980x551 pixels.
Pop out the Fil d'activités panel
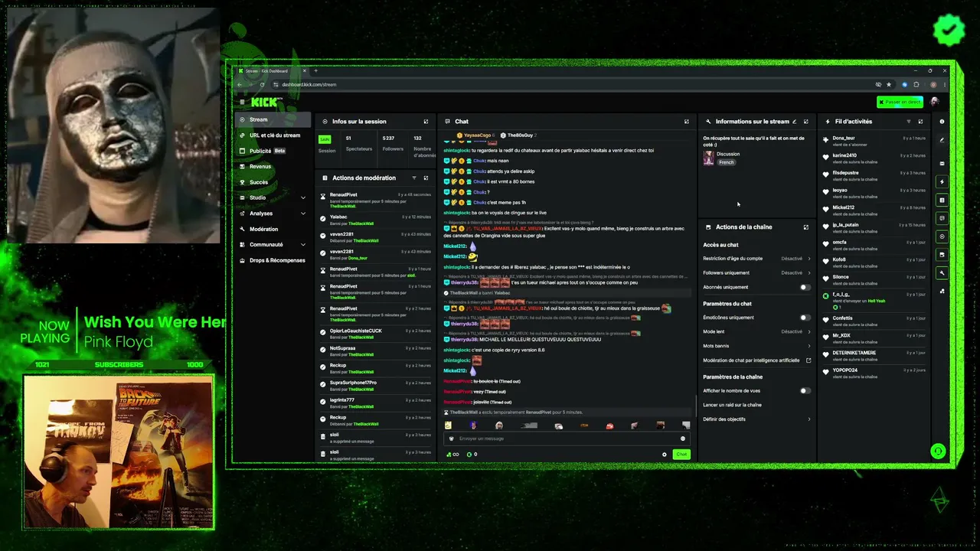(x=920, y=121)
